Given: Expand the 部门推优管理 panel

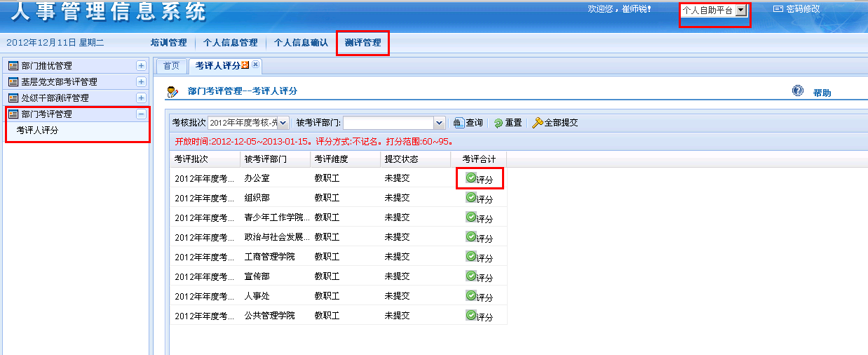Looking at the screenshot, I should (141, 66).
